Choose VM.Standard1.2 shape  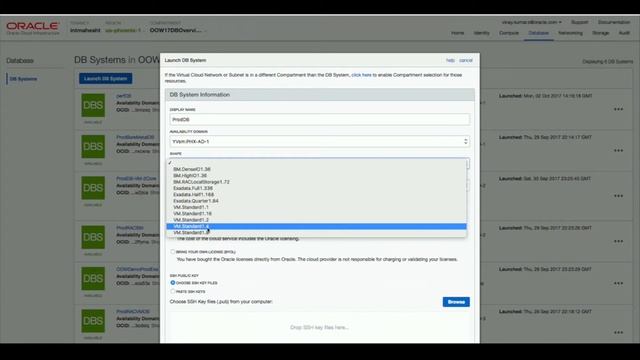316,220
